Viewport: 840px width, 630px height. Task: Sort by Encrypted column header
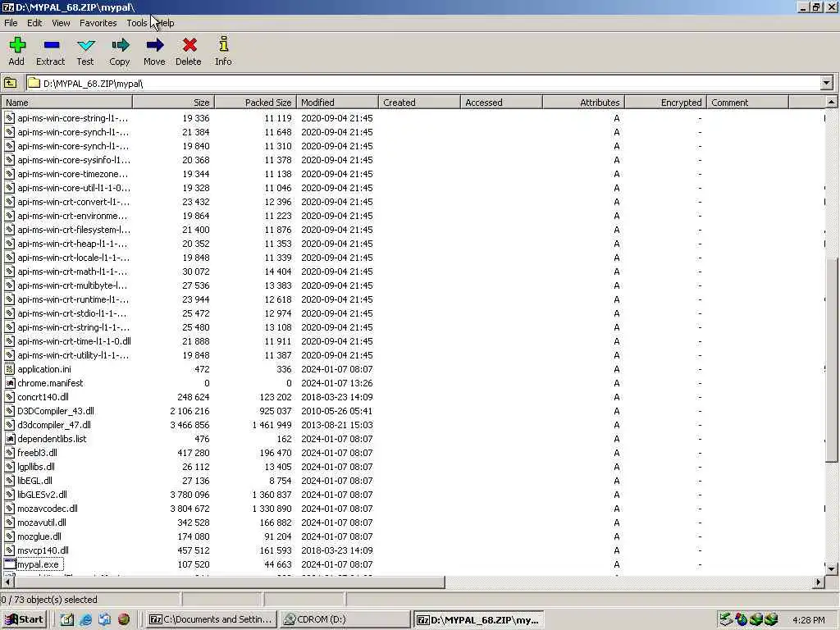point(666,103)
